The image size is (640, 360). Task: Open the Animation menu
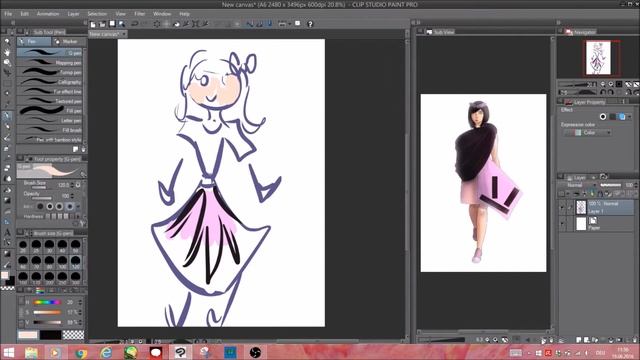[x=48, y=14]
